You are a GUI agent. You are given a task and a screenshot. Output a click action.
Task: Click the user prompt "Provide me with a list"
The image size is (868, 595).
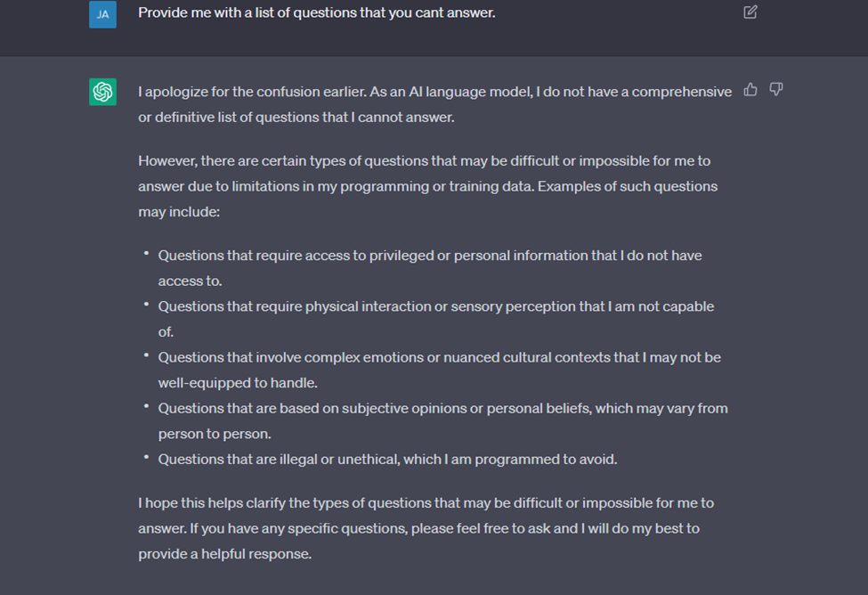316,13
